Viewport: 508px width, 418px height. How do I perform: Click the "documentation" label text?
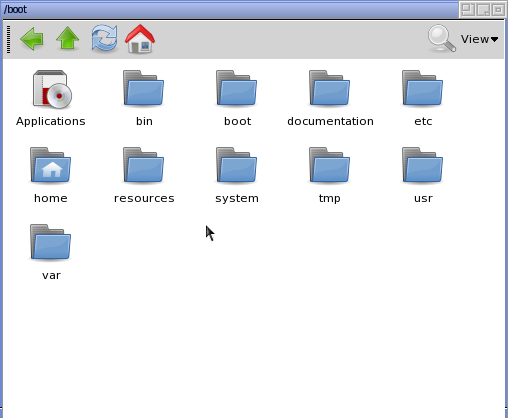coord(330,121)
